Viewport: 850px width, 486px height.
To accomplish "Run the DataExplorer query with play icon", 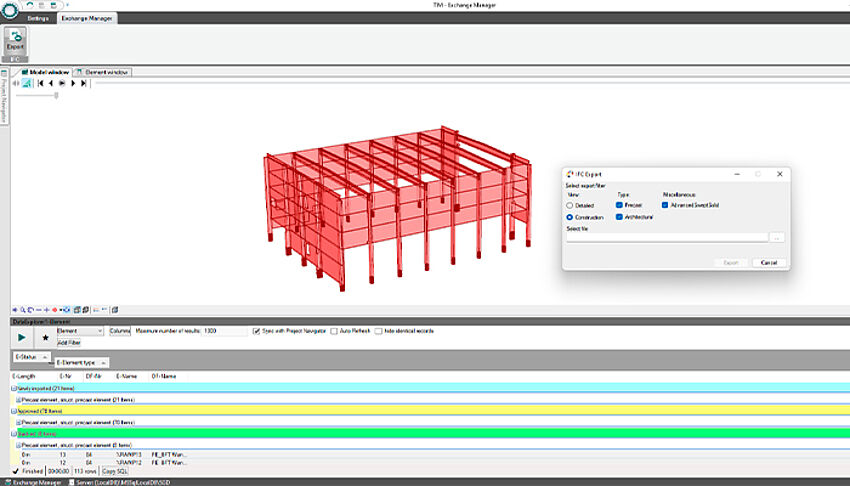I will pyautogui.click(x=23, y=338).
